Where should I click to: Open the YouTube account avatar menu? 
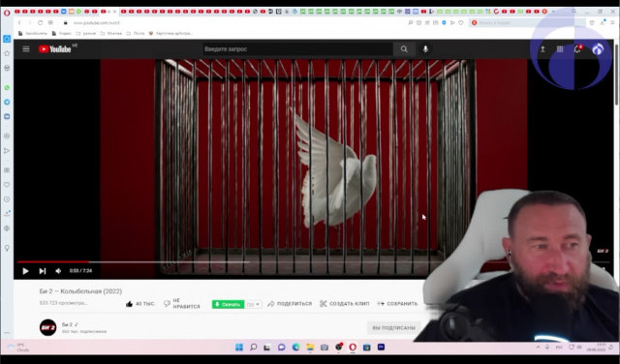point(598,49)
